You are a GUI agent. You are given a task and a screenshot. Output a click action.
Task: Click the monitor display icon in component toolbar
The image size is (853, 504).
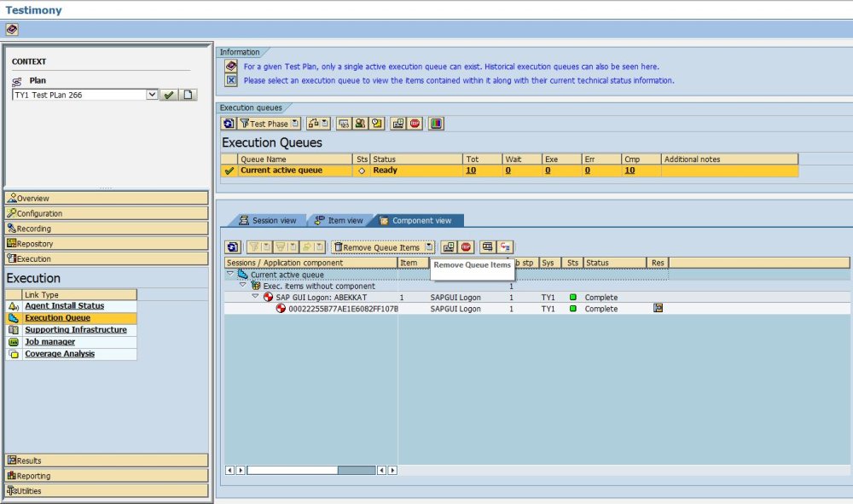click(487, 247)
